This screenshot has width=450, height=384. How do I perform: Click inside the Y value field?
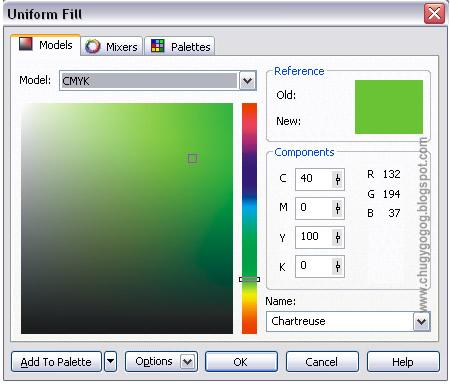click(313, 238)
